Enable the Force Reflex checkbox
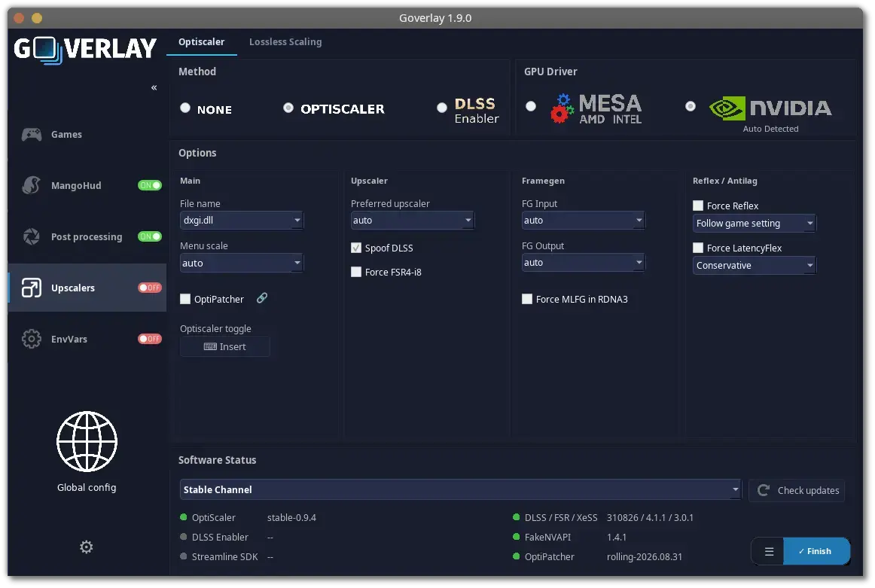Image resolution: width=875 pixels, height=588 pixels. click(x=697, y=206)
